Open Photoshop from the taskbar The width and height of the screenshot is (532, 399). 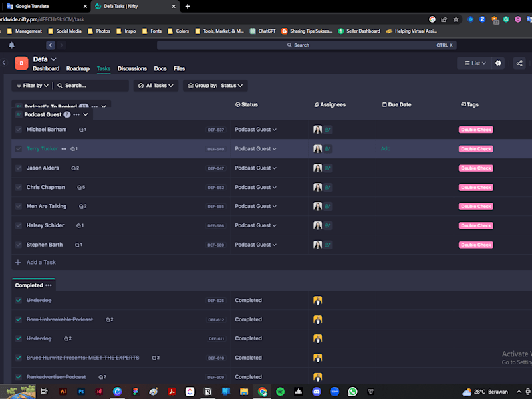[81, 392]
